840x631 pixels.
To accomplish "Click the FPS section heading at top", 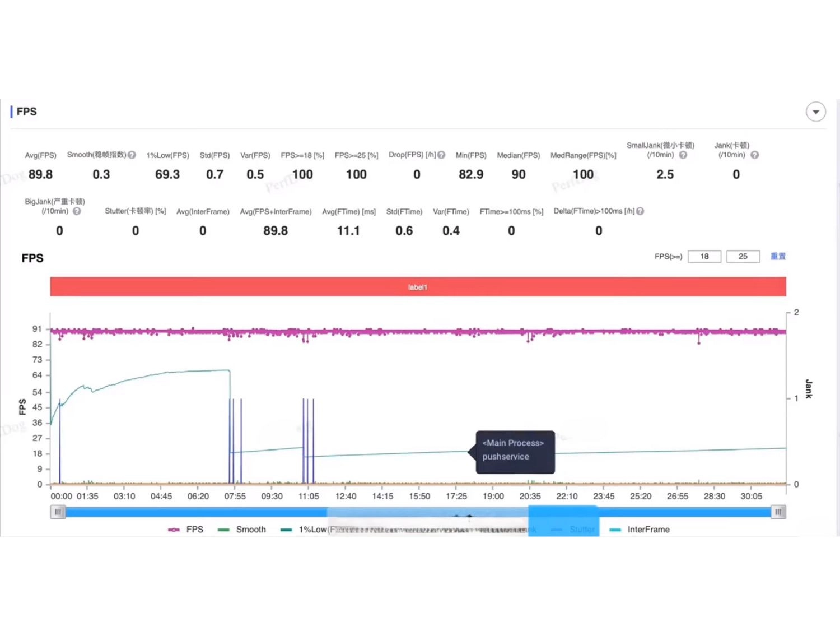I will point(26,112).
